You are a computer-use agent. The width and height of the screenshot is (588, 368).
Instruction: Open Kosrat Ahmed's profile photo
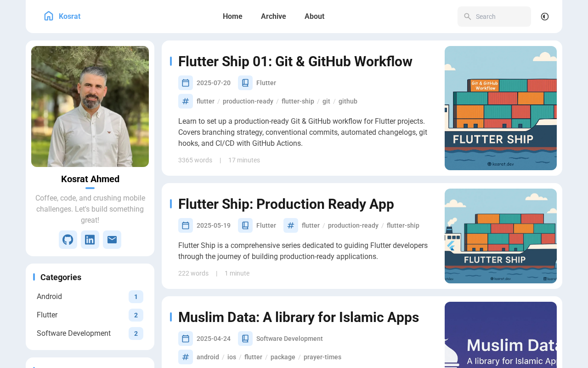90,106
